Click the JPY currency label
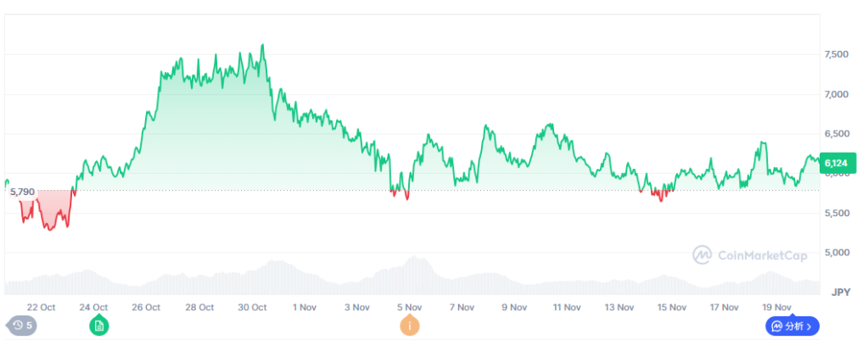The image size is (868, 340). [840, 292]
